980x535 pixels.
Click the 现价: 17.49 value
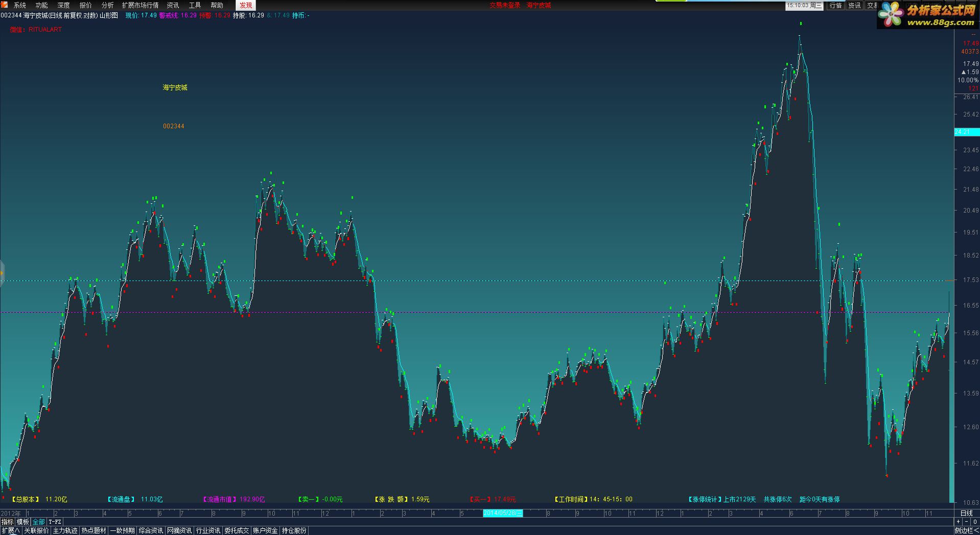click(141, 15)
